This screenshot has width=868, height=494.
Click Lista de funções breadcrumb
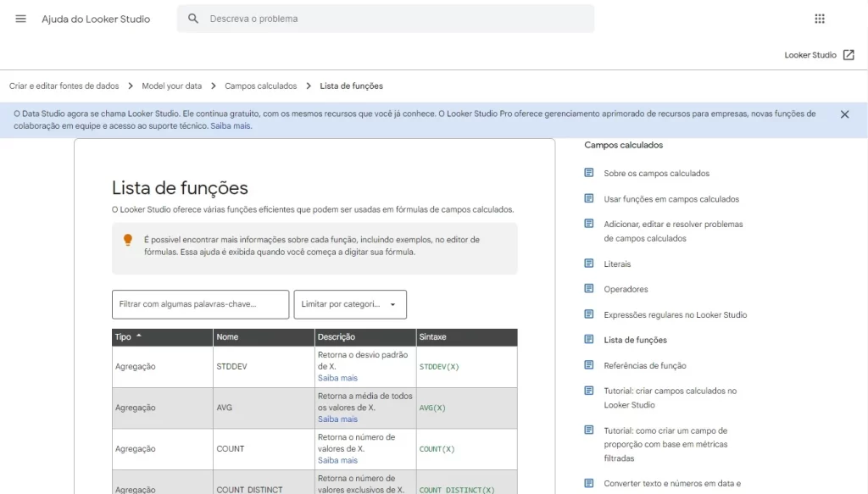click(x=352, y=86)
